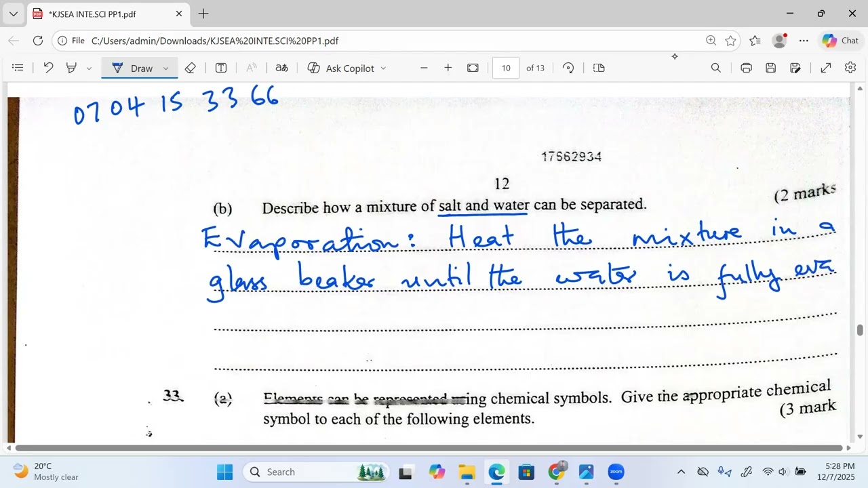868x488 pixels.
Task: Open the PDF viewer settings gear
Action: click(x=850, y=68)
